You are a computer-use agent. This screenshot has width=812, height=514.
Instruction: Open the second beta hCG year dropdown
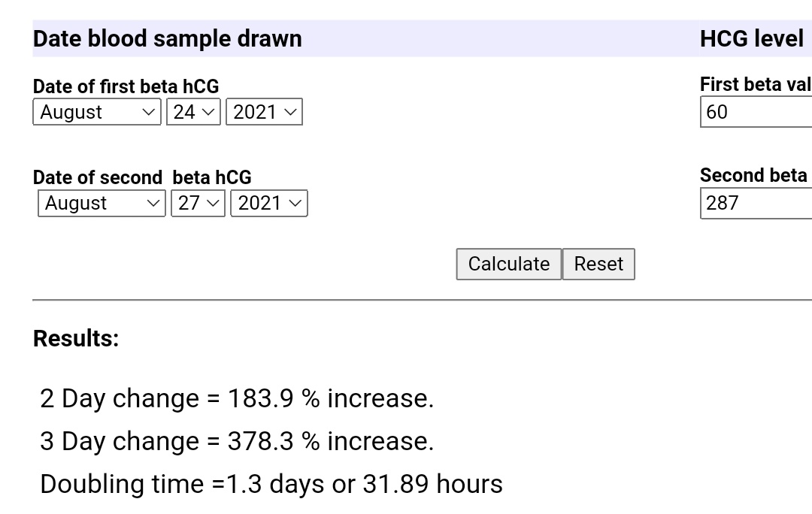pos(268,203)
